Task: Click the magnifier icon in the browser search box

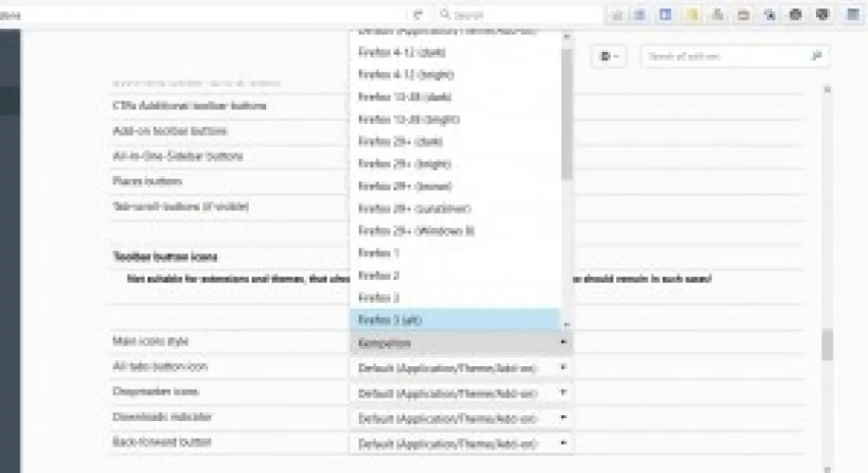Action: coord(445,14)
